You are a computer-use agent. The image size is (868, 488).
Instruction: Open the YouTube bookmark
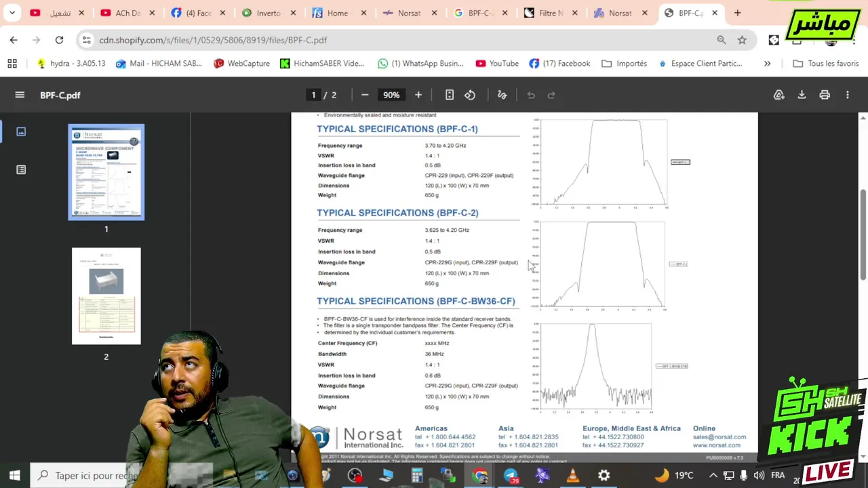[497, 64]
